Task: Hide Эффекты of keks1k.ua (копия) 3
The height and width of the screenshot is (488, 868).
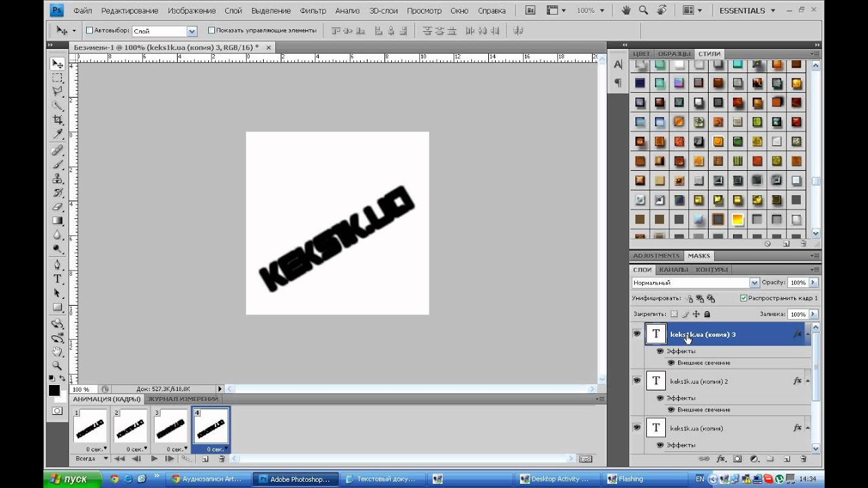Action: (x=660, y=352)
